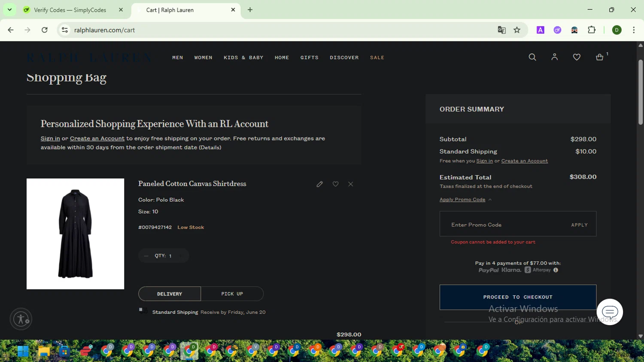View site information icon beside the URL
Viewport: 644px width, 362px height.
pos(65,30)
